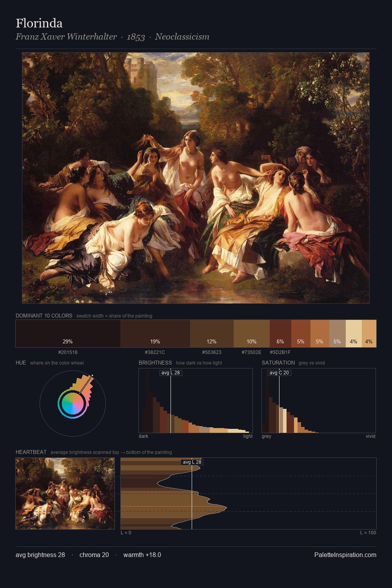
Task: Select the last 4% golden-tan swatch
Action: click(369, 334)
